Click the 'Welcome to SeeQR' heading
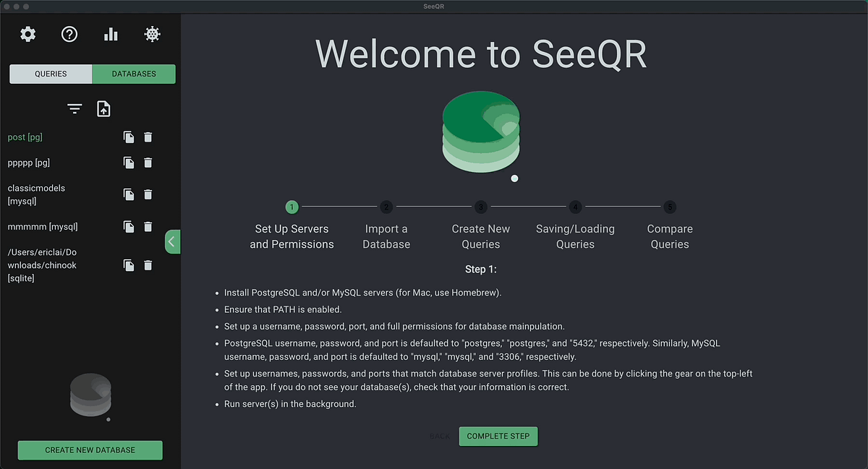868x469 pixels. [x=481, y=53]
